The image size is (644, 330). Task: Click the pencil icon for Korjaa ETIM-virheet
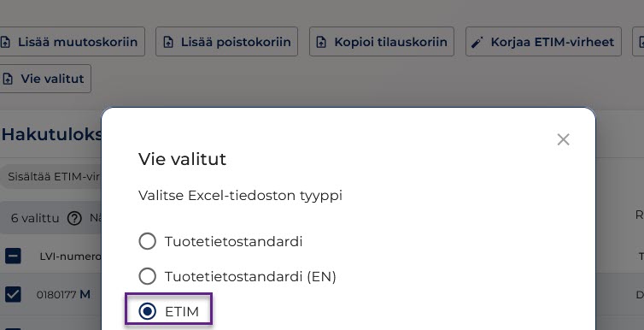(x=477, y=42)
